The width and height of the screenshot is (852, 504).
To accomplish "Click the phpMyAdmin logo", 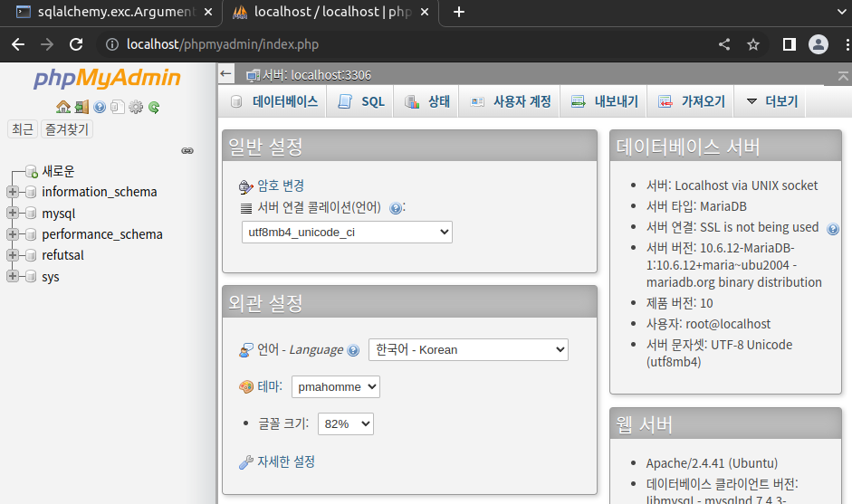I will (107, 78).
